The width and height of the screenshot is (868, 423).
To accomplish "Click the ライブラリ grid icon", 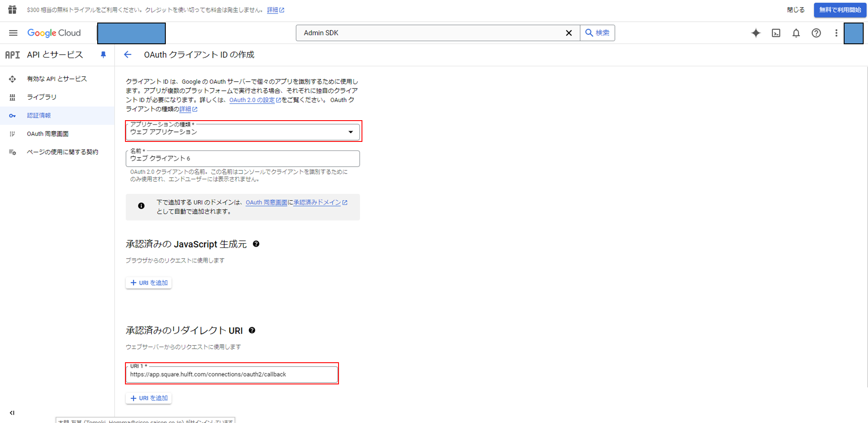I will pos(12,97).
